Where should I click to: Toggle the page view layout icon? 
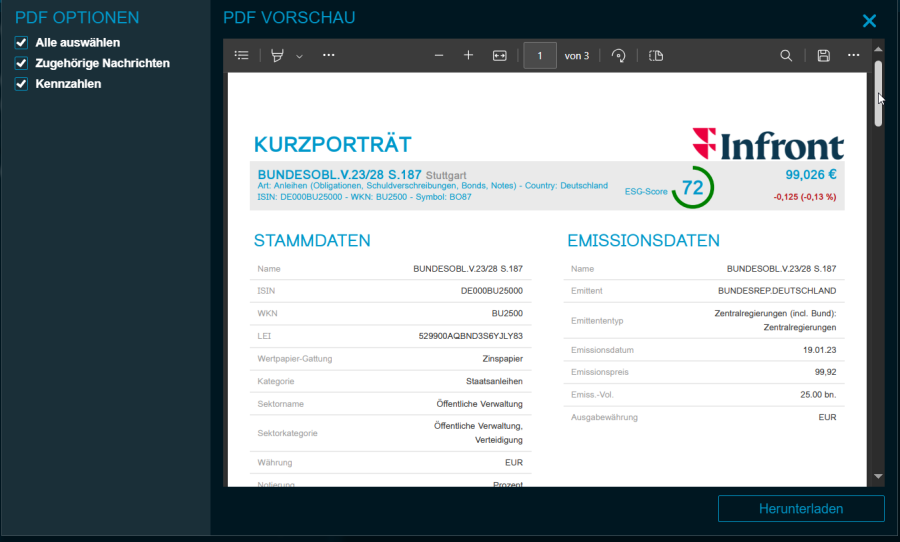click(656, 56)
